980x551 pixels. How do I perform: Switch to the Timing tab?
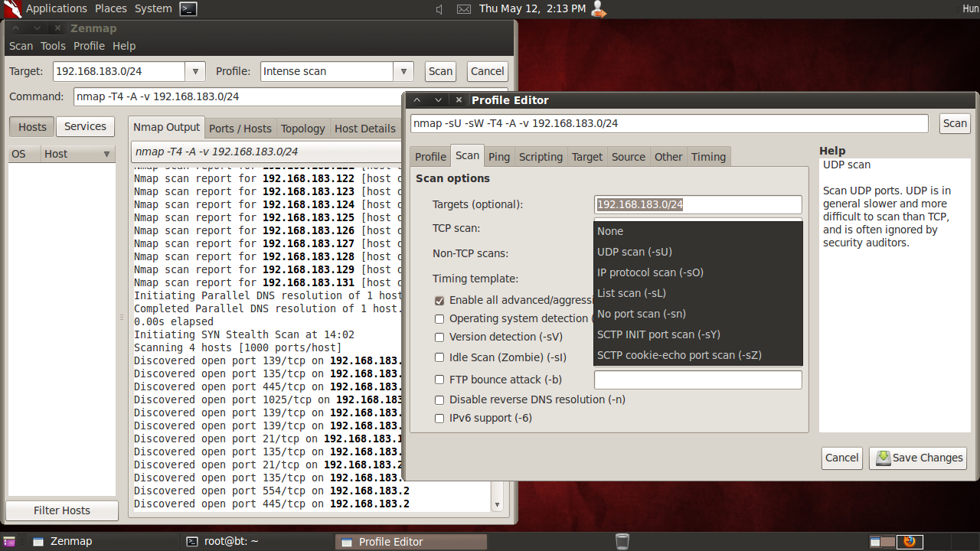point(708,157)
